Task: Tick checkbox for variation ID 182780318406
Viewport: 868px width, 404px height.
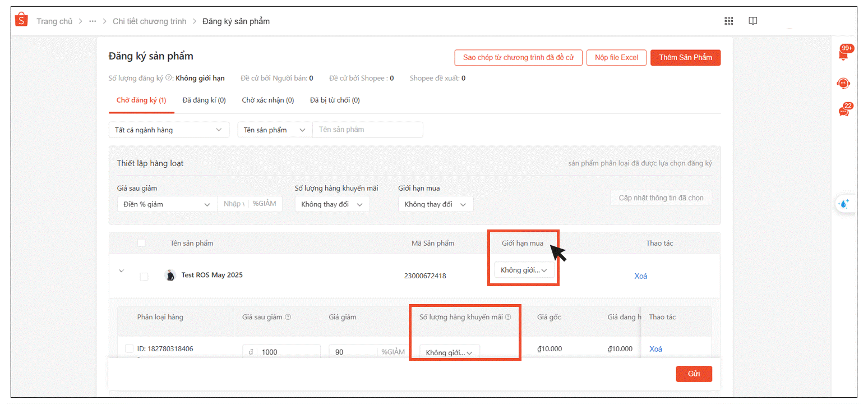Action: point(129,348)
